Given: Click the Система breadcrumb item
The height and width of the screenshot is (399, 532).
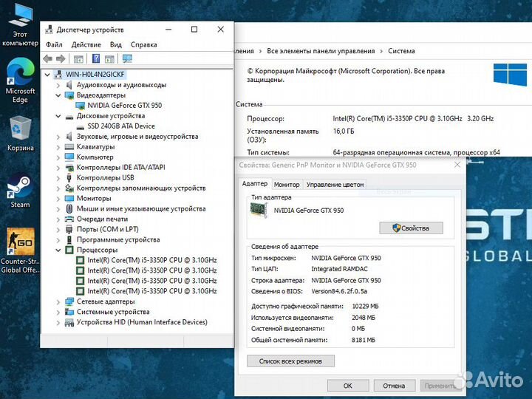Looking at the screenshot, I should click(x=401, y=51).
